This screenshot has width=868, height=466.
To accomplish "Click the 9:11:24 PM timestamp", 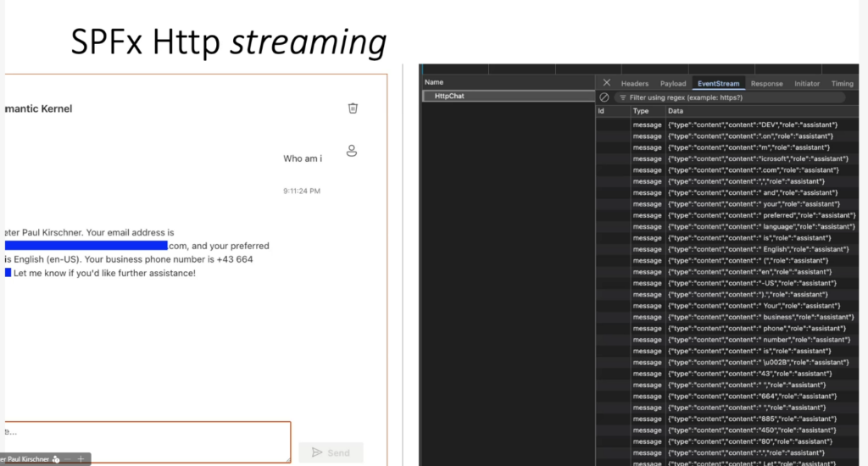I will point(302,191).
